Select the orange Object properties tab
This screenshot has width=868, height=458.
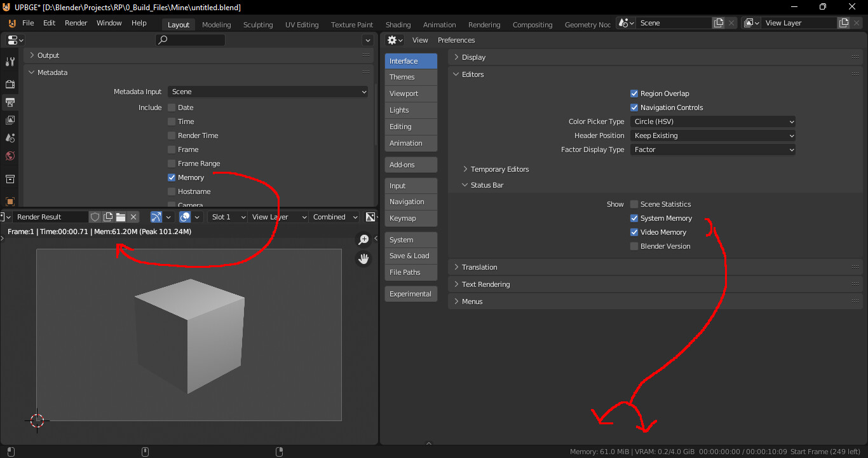(10, 201)
